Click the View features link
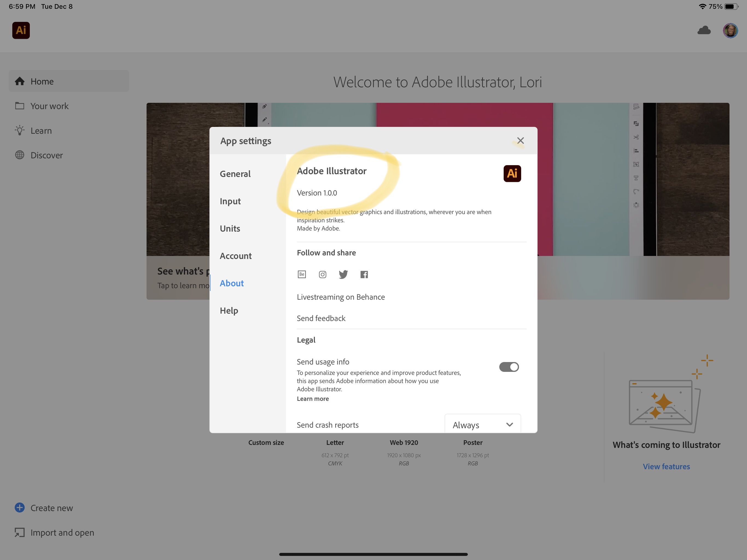Viewport: 747px width, 560px height. pyautogui.click(x=666, y=466)
